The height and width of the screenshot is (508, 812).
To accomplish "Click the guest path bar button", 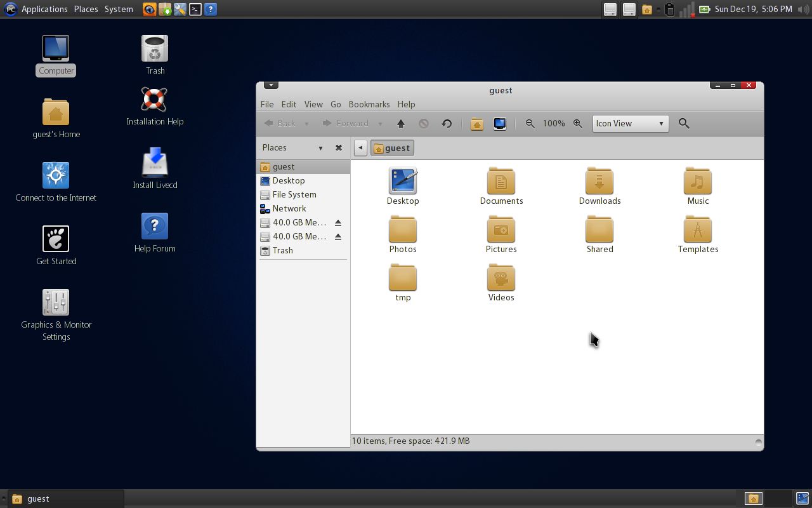I will click(x=392, y=148).
